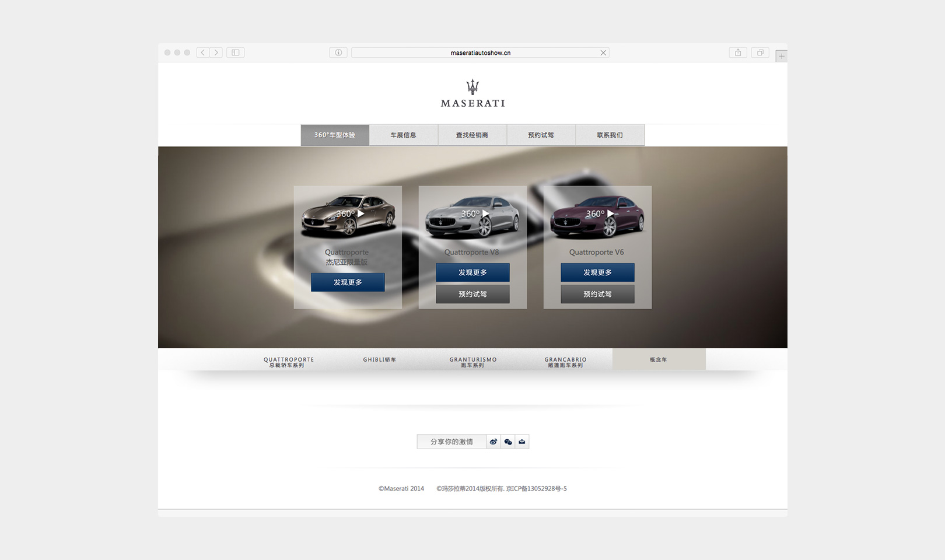Share via the WeChat icon
The width and height of the screenshot is (945, 560).
(x=508, y=442)
